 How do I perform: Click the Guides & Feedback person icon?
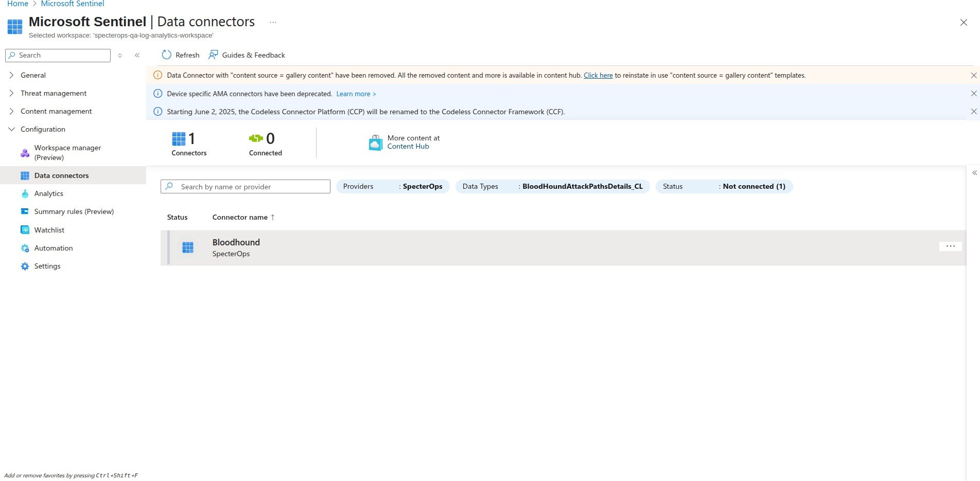point(213,55)
